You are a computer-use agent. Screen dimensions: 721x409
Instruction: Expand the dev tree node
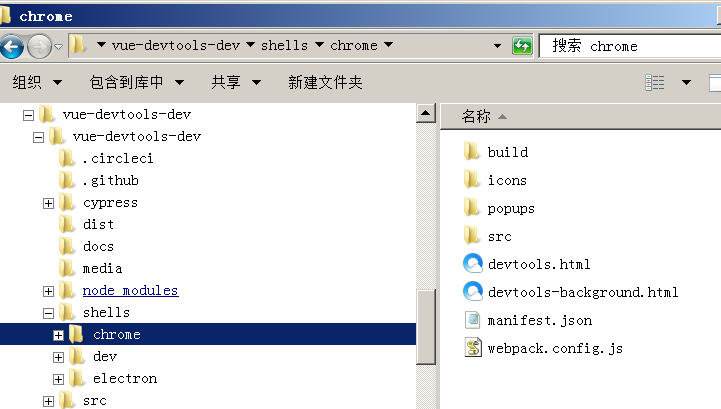pyautogui.click(x=58, y=357)
